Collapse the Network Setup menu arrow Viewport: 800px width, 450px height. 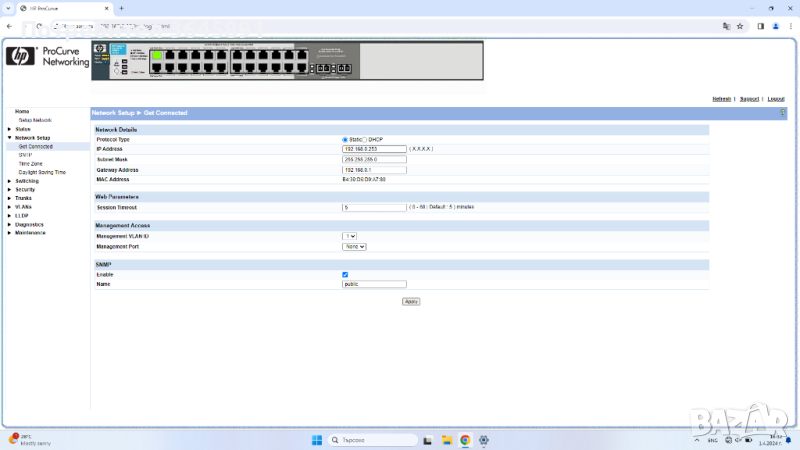(9, 138)
